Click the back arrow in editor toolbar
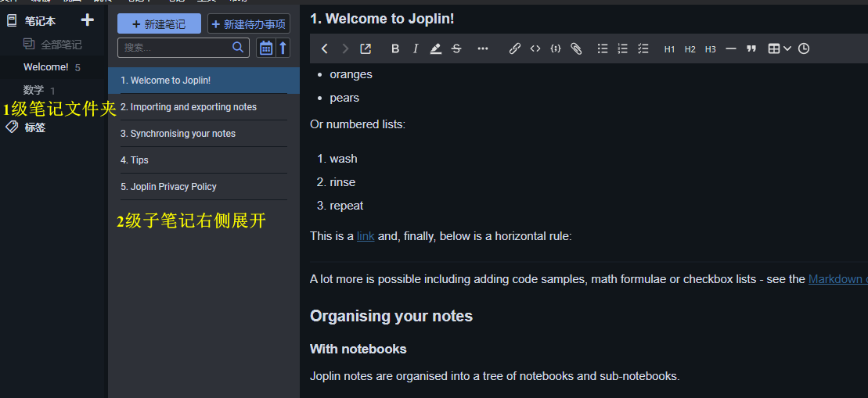Viewport: 868px width, 398px height. coord(325,48)
